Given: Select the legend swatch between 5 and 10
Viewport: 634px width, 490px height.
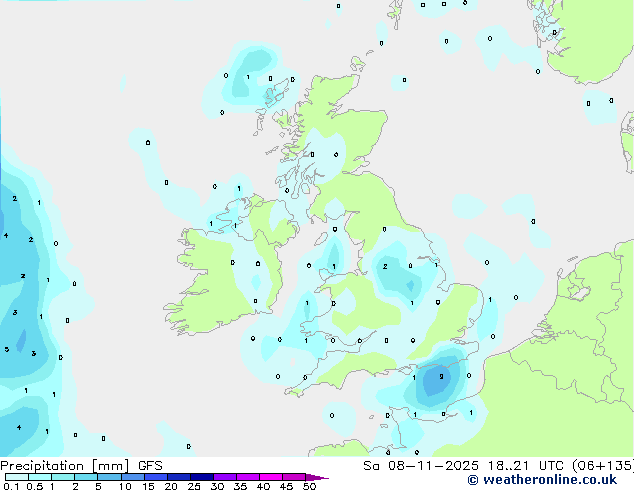Looking at the screenshot, I should (109, 477).
